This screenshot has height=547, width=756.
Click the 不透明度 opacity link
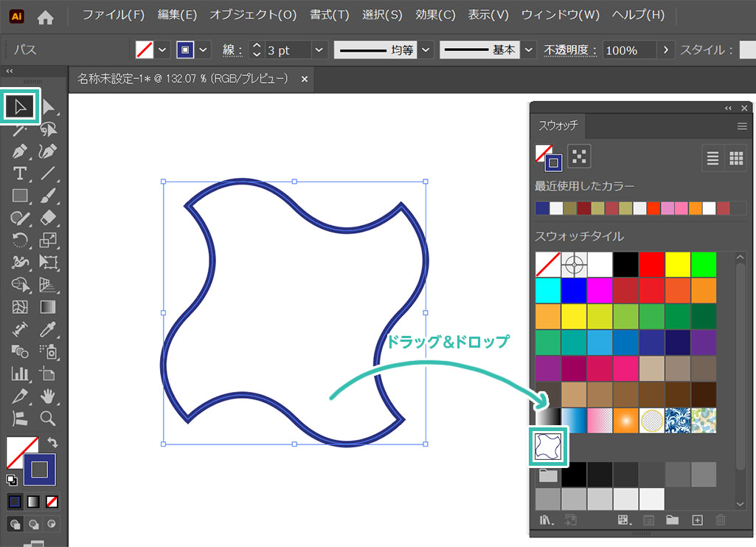[x=570, y=50]
